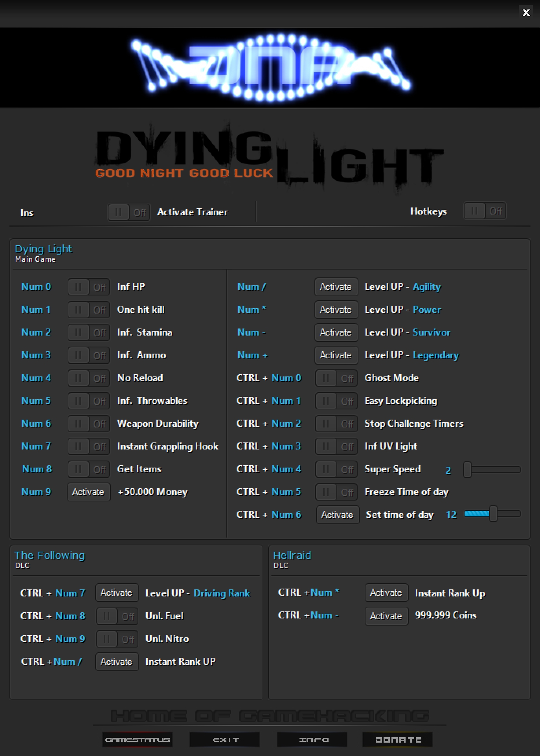
Task: Enable Instant Grappling Hook toggle
Action: tap(89, 447)
